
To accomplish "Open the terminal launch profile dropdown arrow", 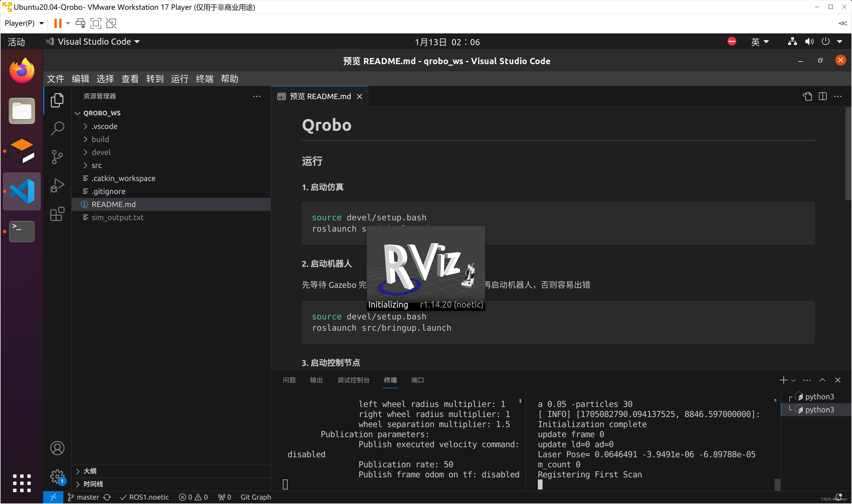I will [793, 380].
